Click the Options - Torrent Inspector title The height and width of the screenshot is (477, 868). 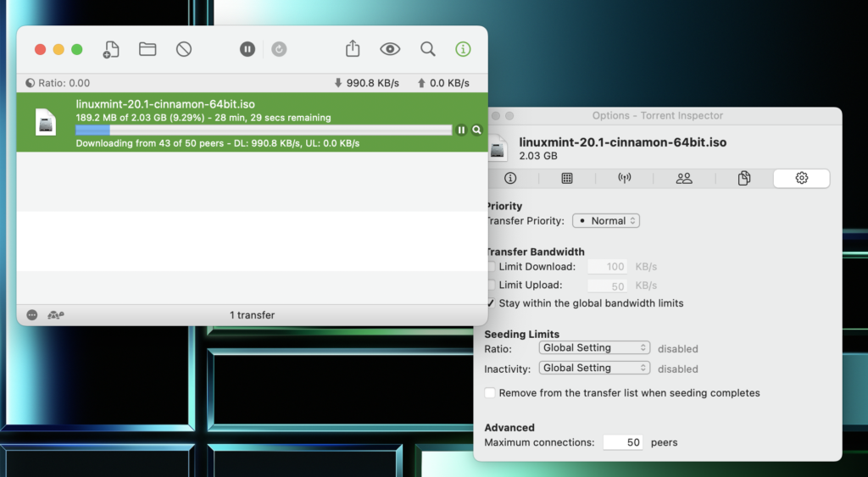click(x=658, y=116)
